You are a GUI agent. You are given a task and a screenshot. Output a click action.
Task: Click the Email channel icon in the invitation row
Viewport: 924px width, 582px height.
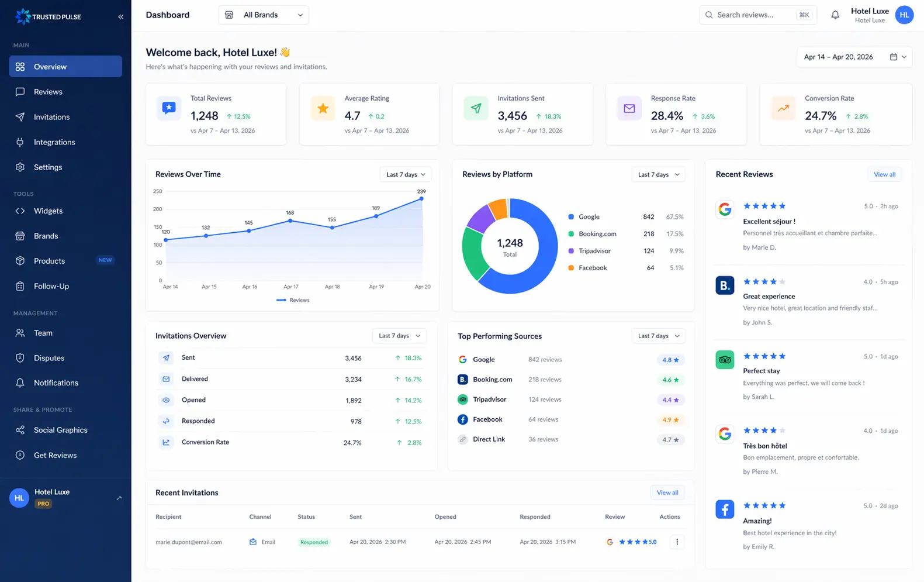click(x=253, y=542)
